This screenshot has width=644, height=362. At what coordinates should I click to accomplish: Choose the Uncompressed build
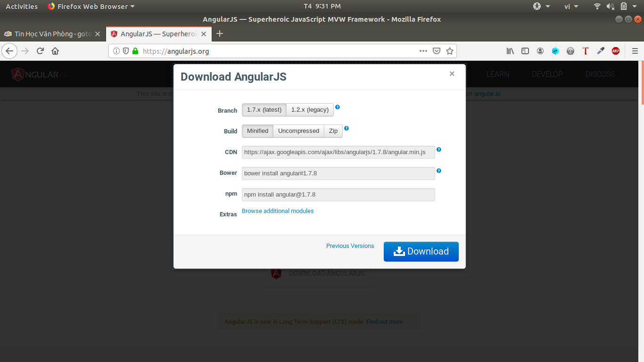[298, 131]
